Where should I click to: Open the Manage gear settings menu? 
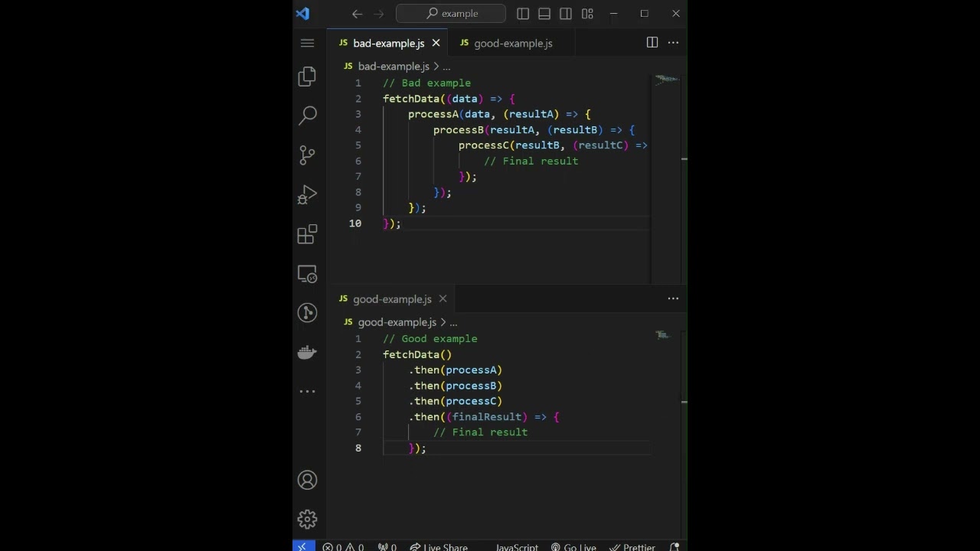[307, 520]
